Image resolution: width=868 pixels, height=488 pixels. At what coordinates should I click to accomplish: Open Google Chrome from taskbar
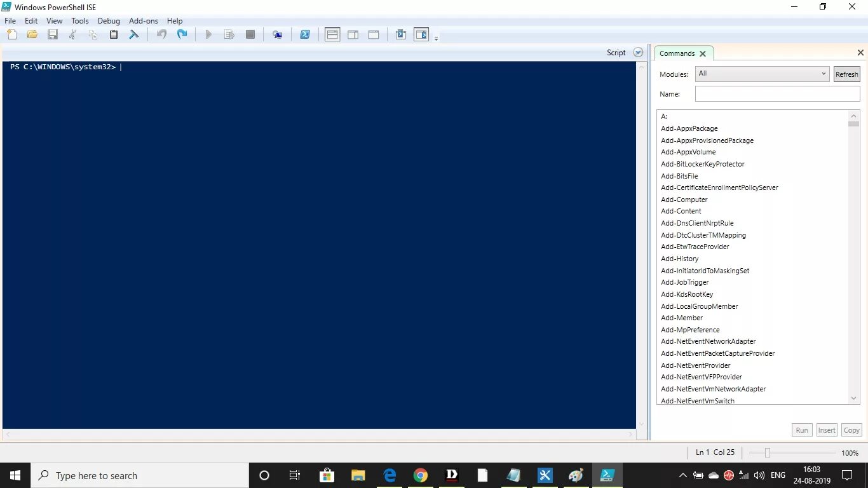420,475
